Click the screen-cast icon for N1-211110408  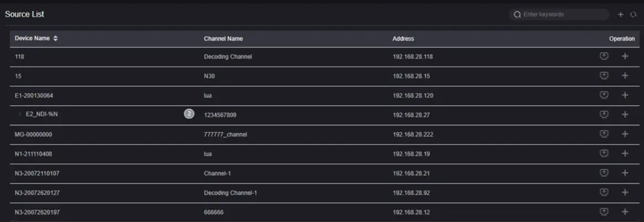point(605,153)
